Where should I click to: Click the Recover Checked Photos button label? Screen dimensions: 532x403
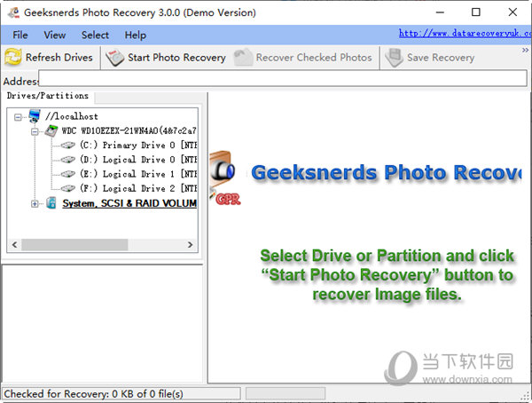[314, 58]
